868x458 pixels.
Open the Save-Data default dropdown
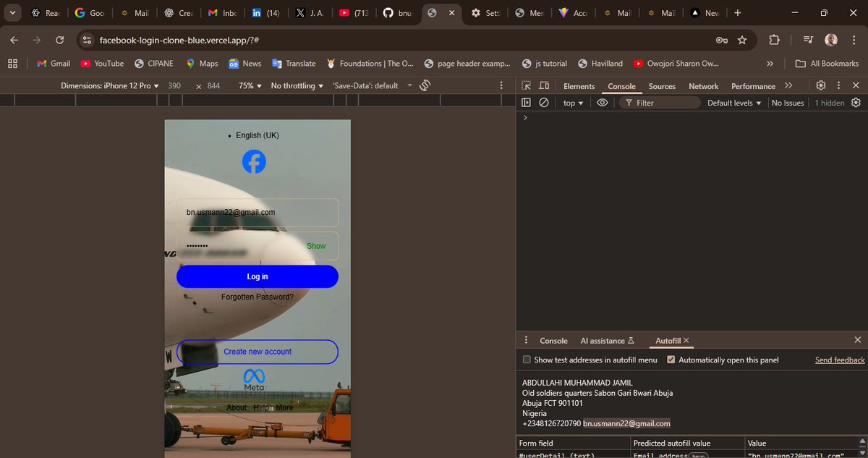[x=372, y=85]
